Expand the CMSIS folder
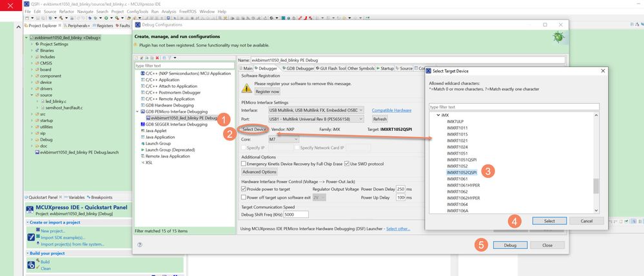The height and width of the screenshot is (276, 644). coord(32,63)
